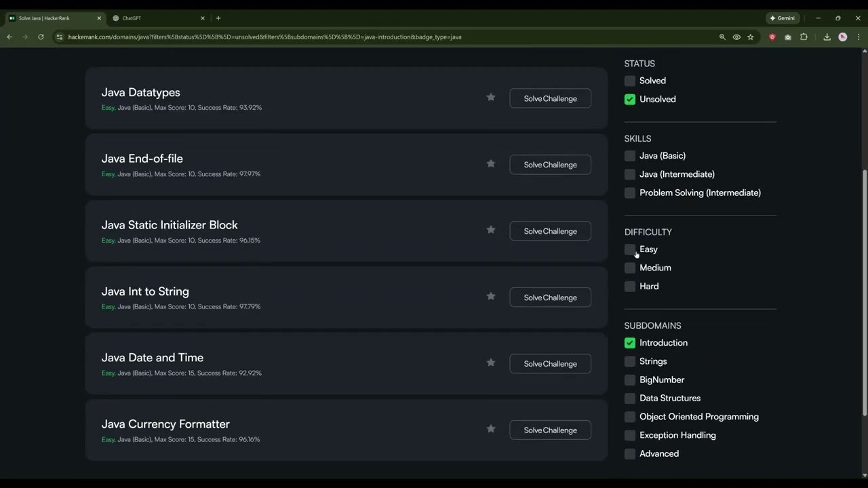Star the Java Currency Formatter challenge
This screenshot has width=868, height=488.
491,429
